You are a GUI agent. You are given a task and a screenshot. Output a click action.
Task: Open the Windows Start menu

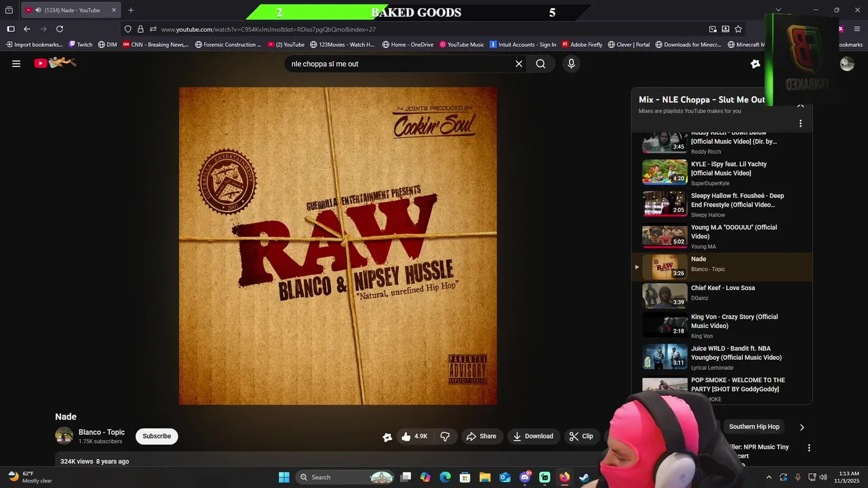click(x=284, y=477)
